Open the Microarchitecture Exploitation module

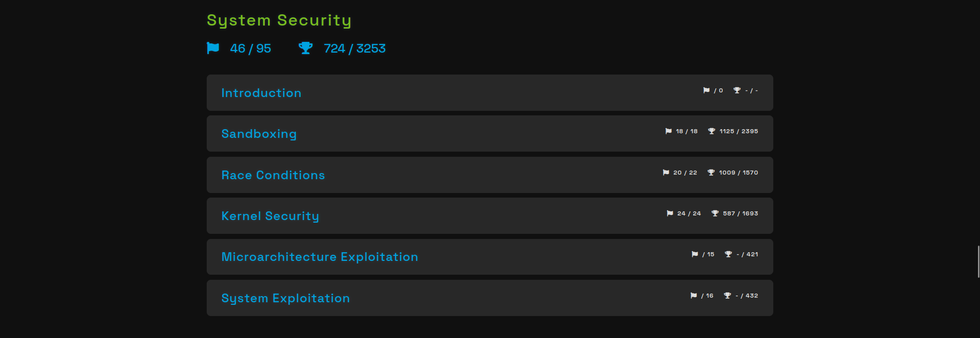(320, 257)
